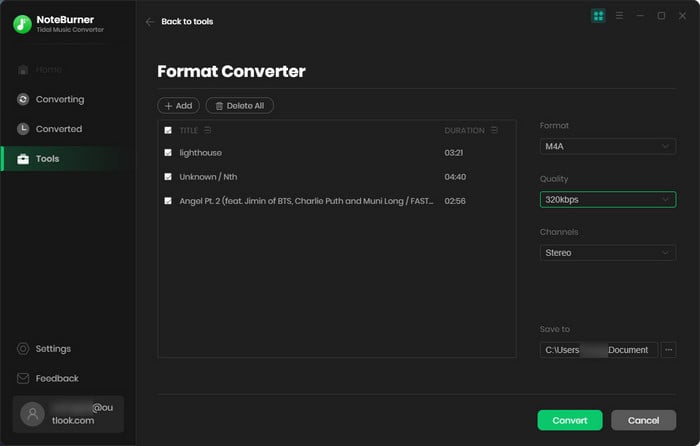Click the outlook.com account email text
Viewport: 700px width, 446px height.
click(x=82, y=414)
